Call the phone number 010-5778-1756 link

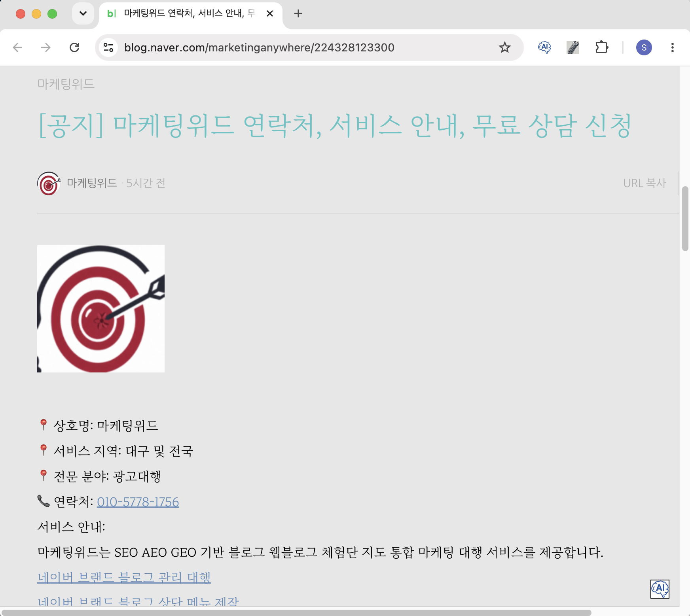(x=138, y=502)
